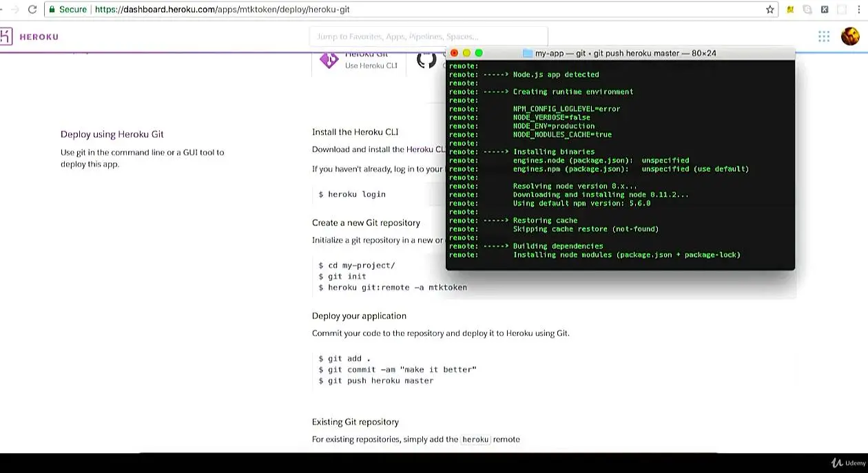Click 'Installing node modules' terminal line
Viewport: 868px width, 473px height.
point(627,255)
